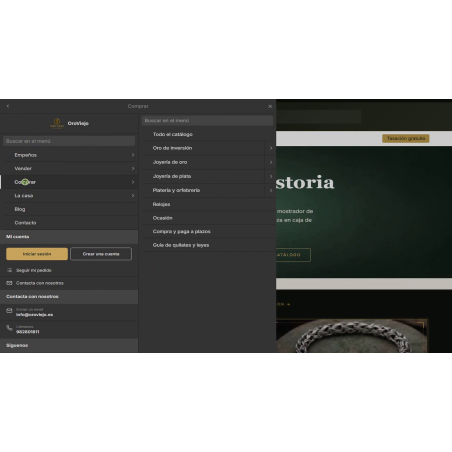Expand the La casa submenu chevron
The image size is (452, 452).
pyautogui.click(x=133, y=196)
